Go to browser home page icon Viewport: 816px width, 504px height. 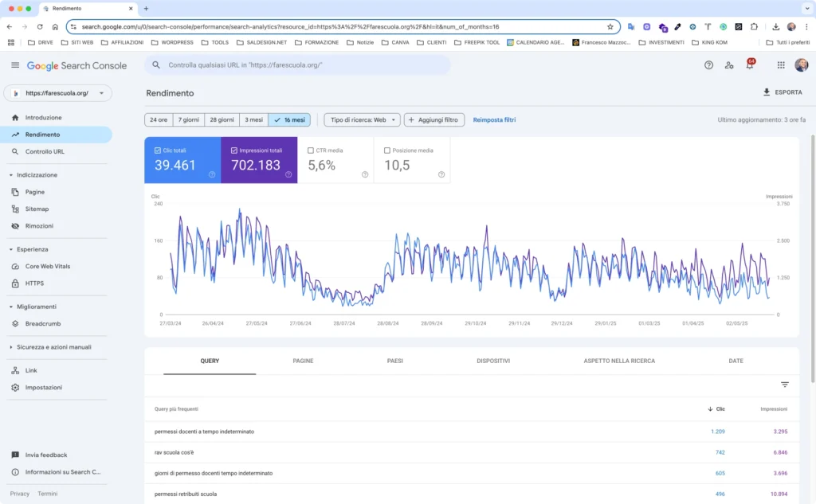(55, 26)
